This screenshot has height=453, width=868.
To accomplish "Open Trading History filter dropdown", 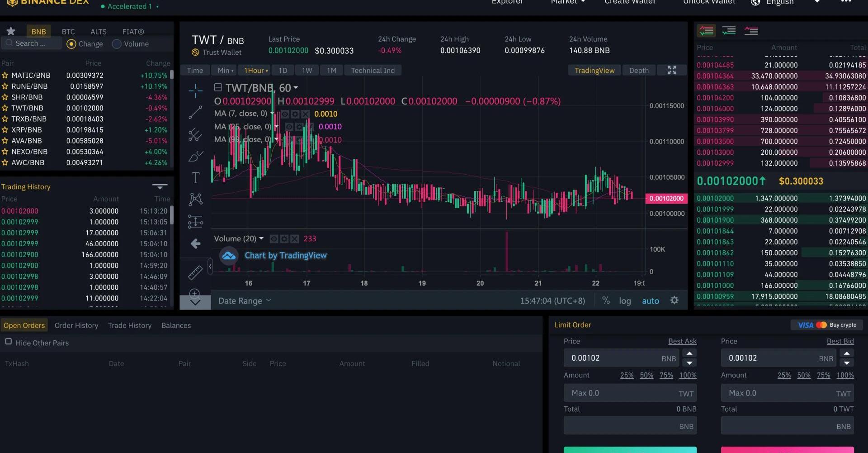I will (x=160, y=186).
